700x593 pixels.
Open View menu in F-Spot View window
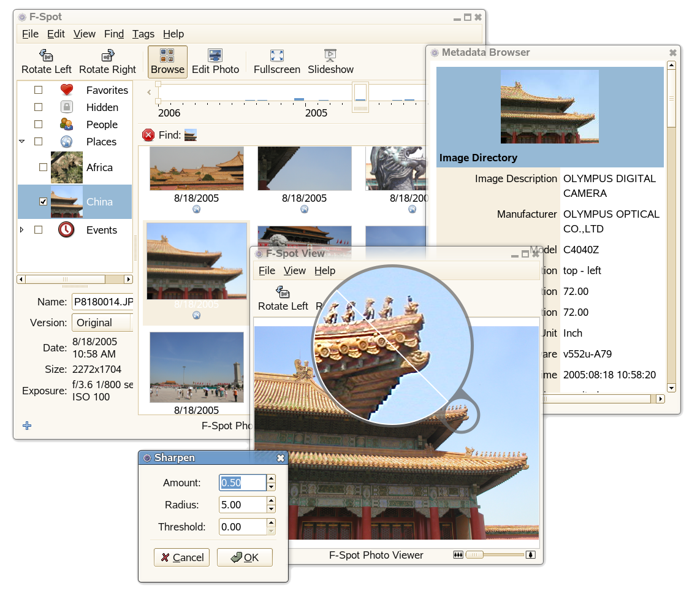point(295,270)
